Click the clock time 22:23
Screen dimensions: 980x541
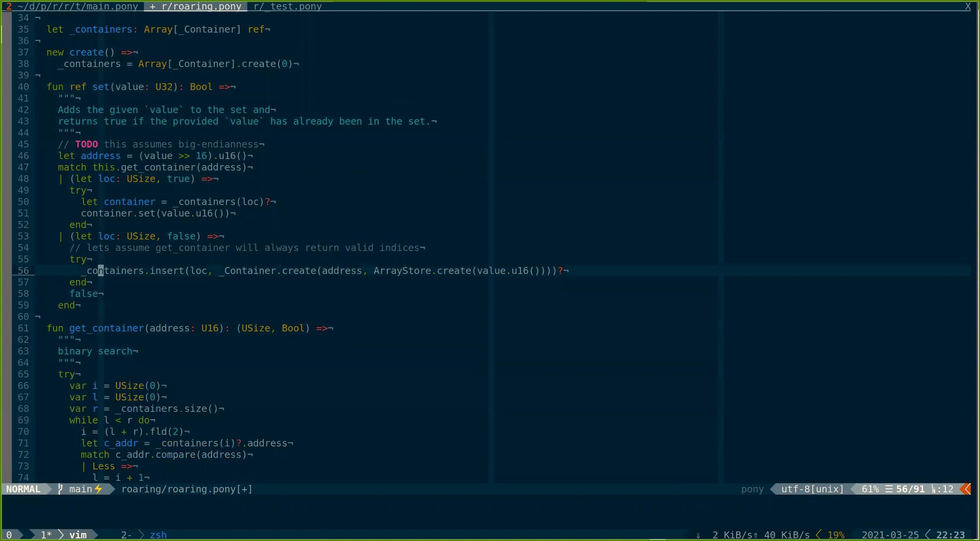(x=951, y=535)
